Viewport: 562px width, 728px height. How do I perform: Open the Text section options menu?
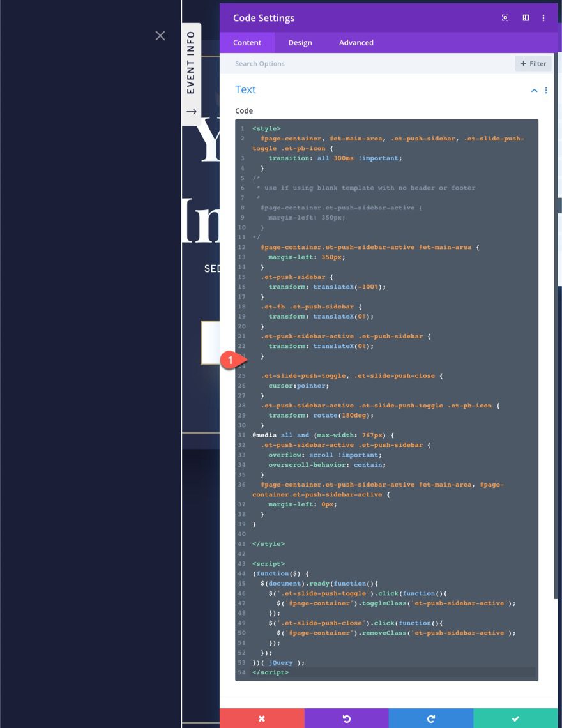[x=546, y=91]
